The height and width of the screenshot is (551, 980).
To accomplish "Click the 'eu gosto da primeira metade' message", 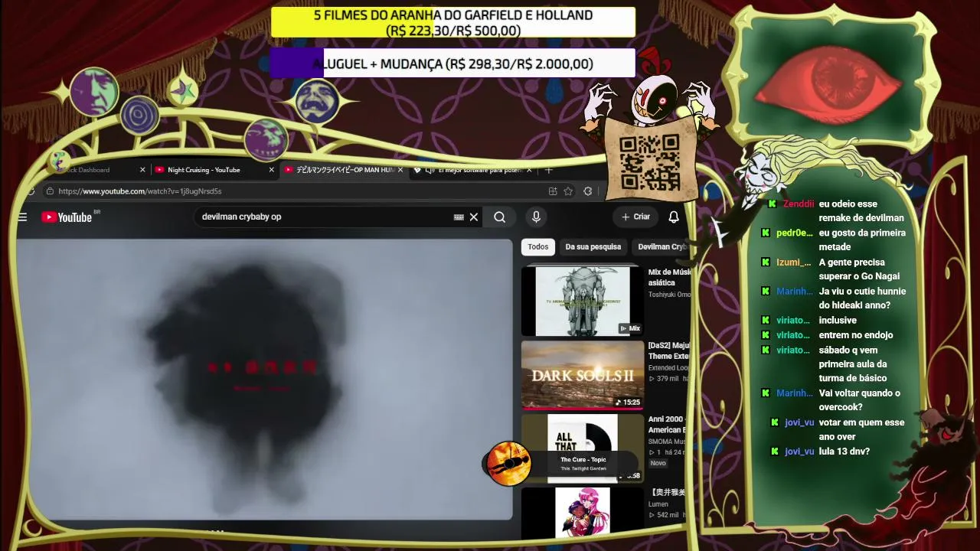I will coord(862,240).
